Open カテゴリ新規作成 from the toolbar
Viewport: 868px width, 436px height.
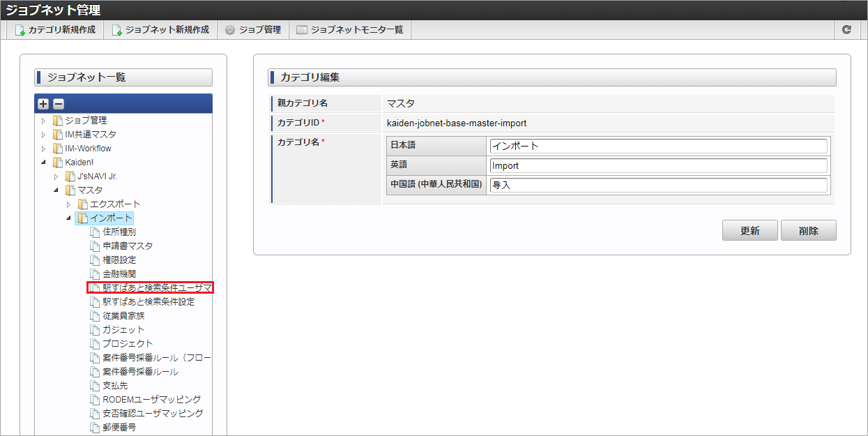pyautogui.click(x=55, y=30)
